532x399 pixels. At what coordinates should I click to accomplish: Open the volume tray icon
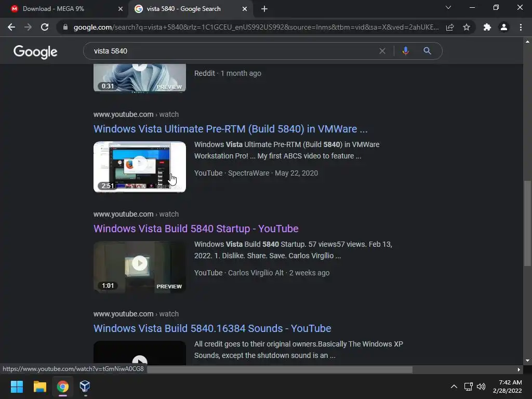coord(481,387)
